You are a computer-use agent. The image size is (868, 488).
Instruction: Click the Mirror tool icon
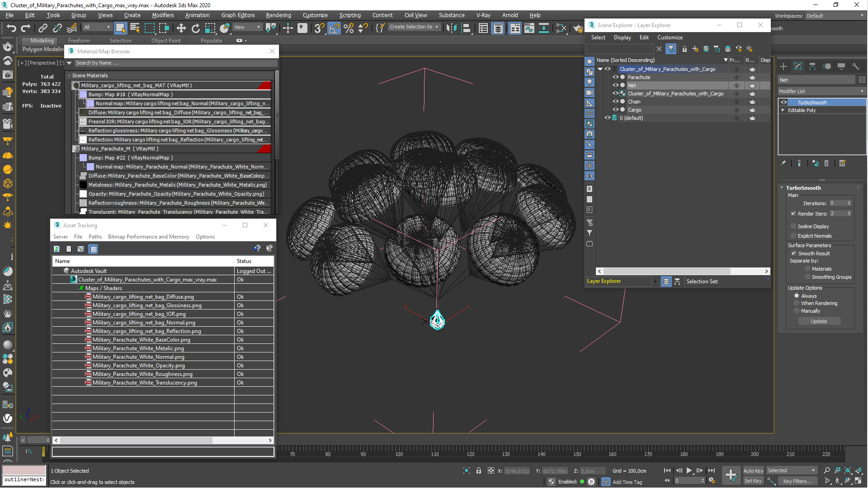[x=451, y=28]
